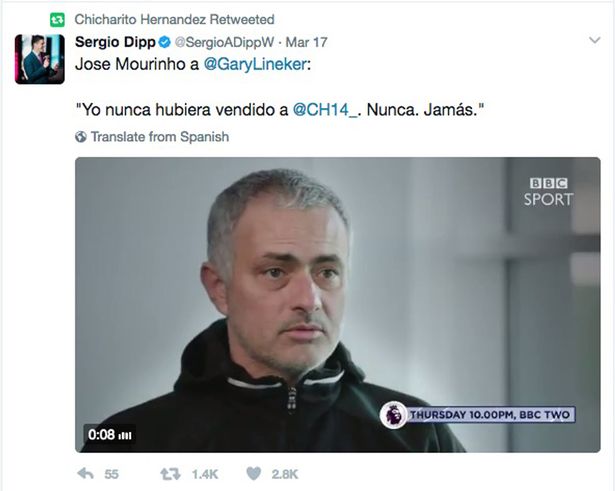Expand the tweet options chevron

(595, 40)
